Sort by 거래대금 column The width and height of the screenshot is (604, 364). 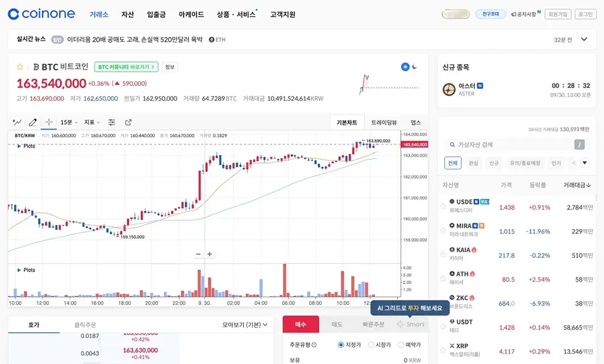(577, 185)
